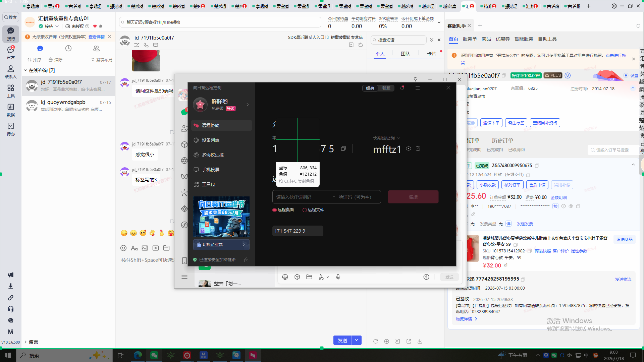644x362 pixels.
Task: Open the 数据 data section in sidebar
Action: [11, 110]
